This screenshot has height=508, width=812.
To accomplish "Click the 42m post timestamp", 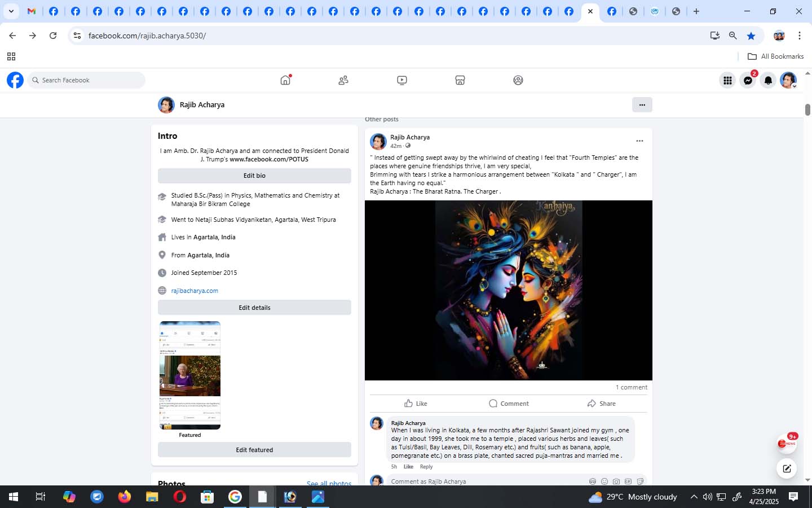I will click(396, 146).
